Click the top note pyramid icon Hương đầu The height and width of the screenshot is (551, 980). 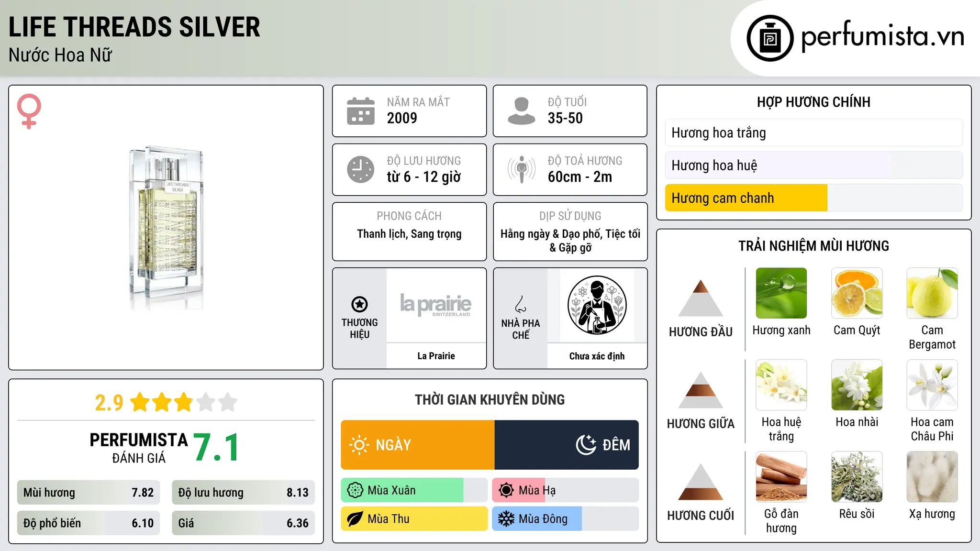point(701,298)
